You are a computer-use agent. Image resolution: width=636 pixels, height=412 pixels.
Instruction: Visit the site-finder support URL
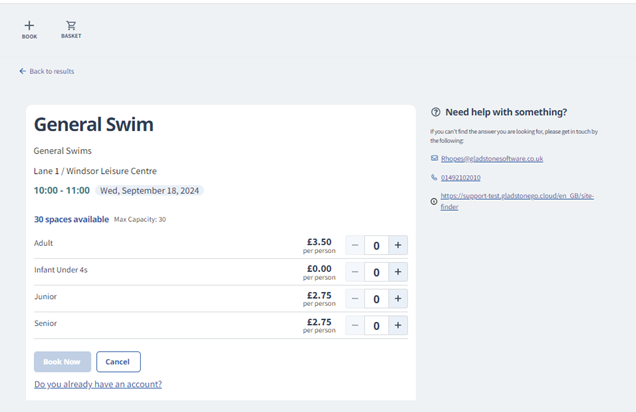coord(517,201)
